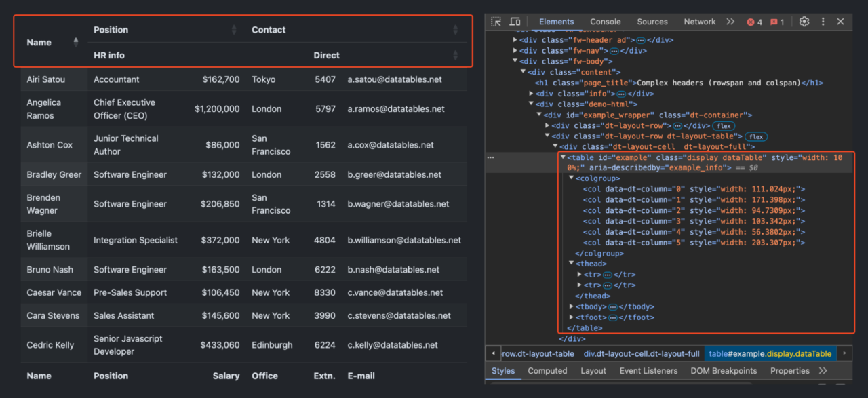The width and height of the screenshot is (868, 398).
Task: Expand the info div node
Action: (x=532, y=94)
